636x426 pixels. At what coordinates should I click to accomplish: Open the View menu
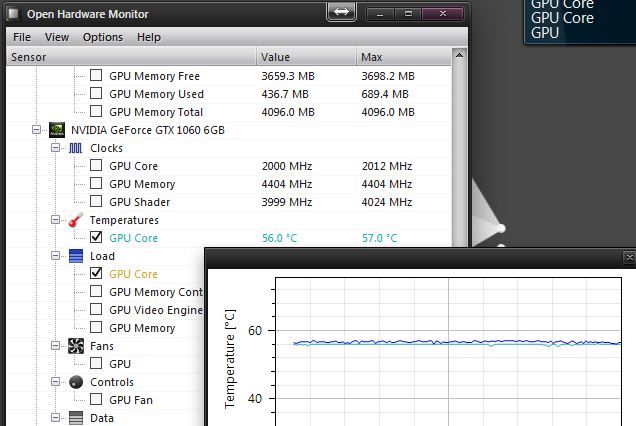tap(57, 37)
